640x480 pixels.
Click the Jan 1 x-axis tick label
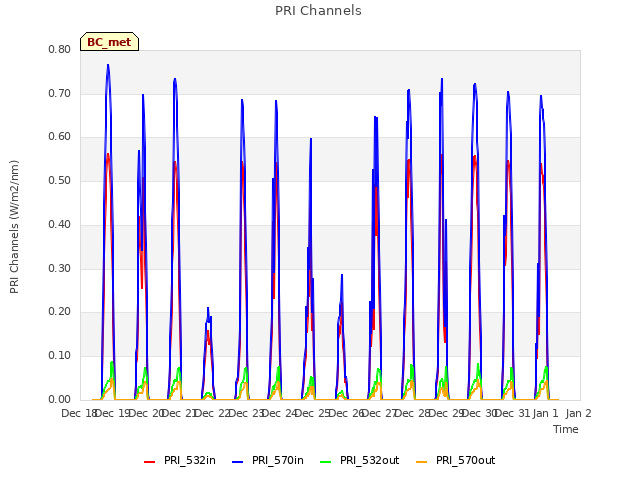545,413
